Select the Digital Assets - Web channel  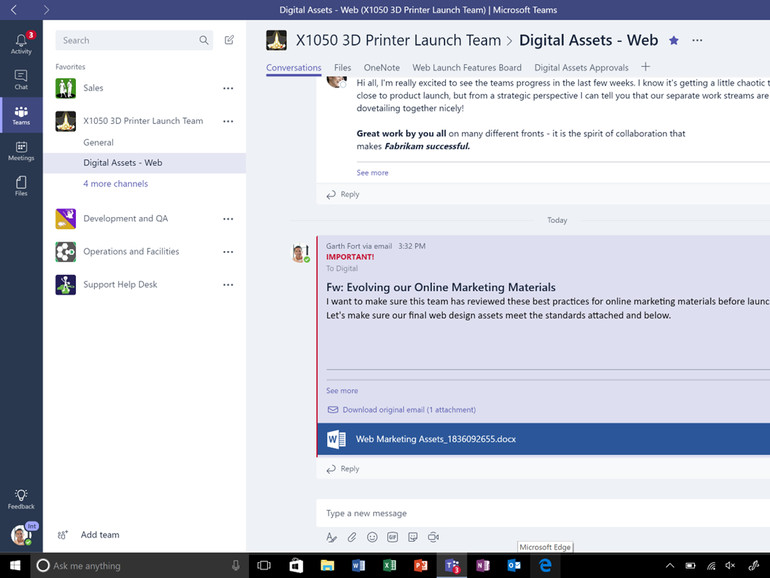pos(144,163)
